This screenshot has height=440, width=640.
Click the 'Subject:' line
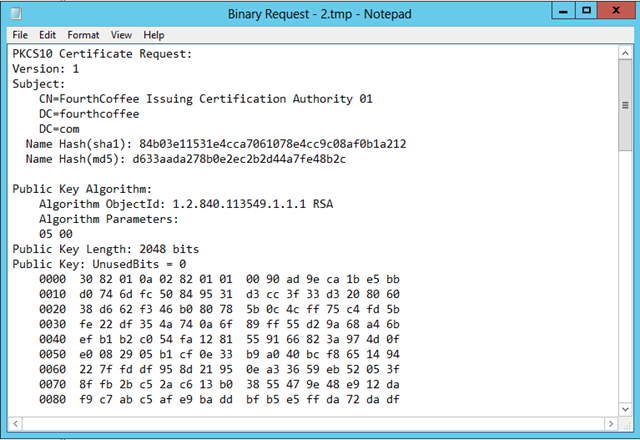point(39,84)
